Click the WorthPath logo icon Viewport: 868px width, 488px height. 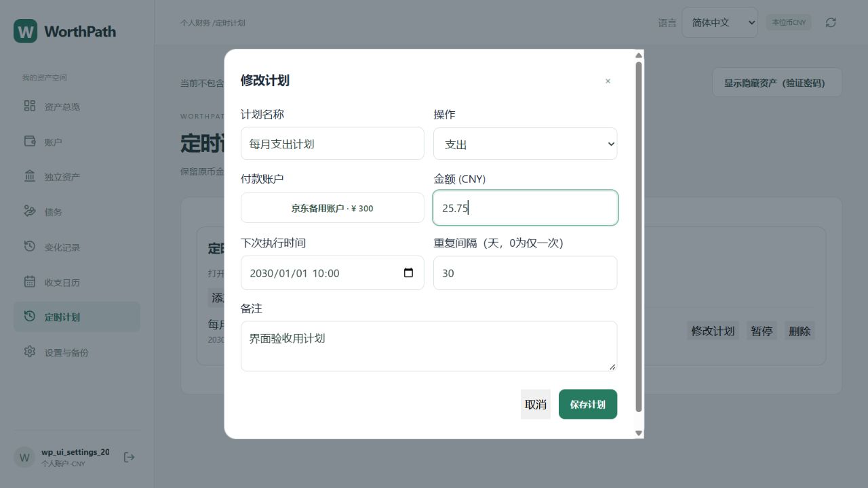tap(25, 31)
